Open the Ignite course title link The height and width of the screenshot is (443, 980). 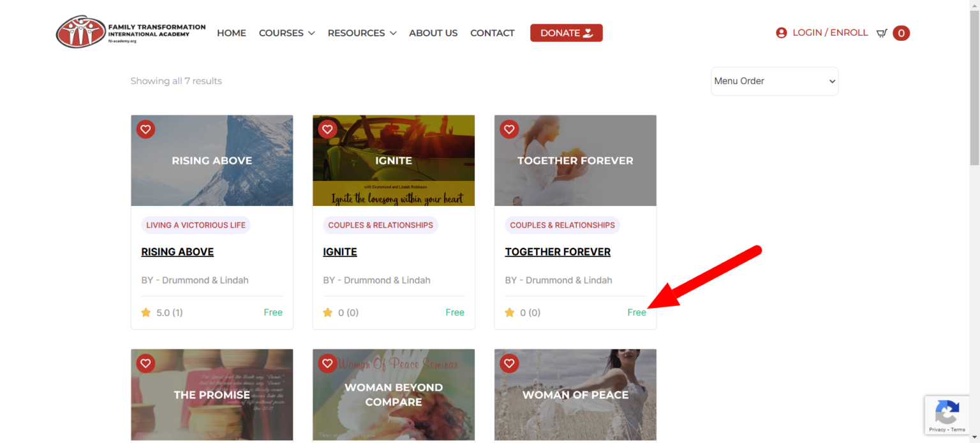340,252
